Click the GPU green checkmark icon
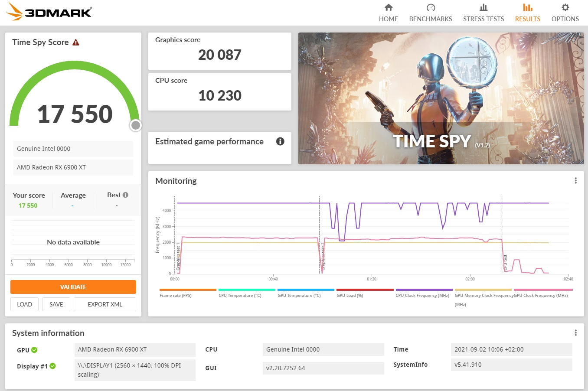 [x=34, y=350]
